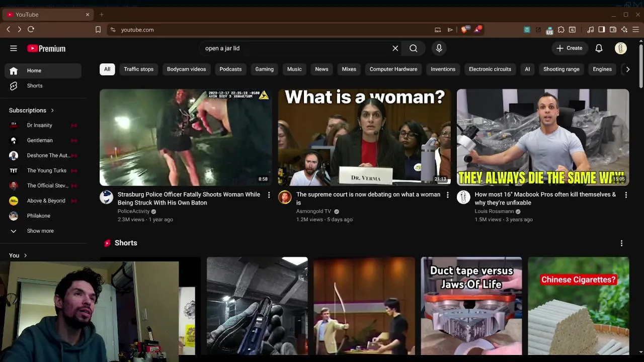
Task: Select the News filter chip
Action: point(321,69)
